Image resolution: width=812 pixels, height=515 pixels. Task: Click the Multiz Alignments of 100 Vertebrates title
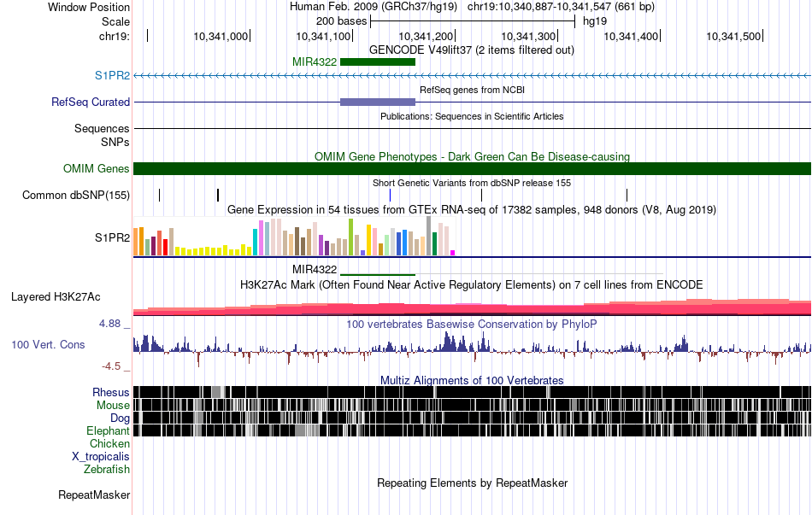[472, 380]
